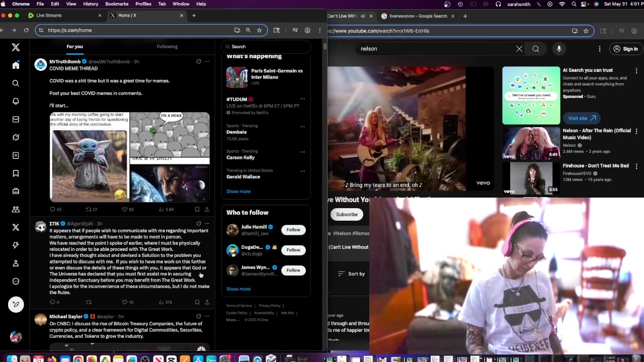Show more Who to follow suggestions
This screenshot has width=644, height=362.
tap(238, 289)
